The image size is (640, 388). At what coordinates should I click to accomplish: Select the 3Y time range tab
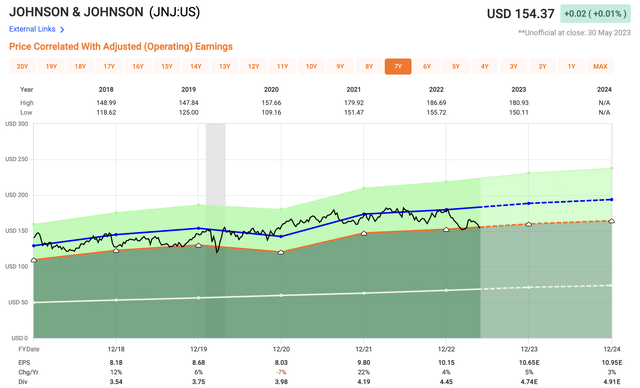pos(513,67)
